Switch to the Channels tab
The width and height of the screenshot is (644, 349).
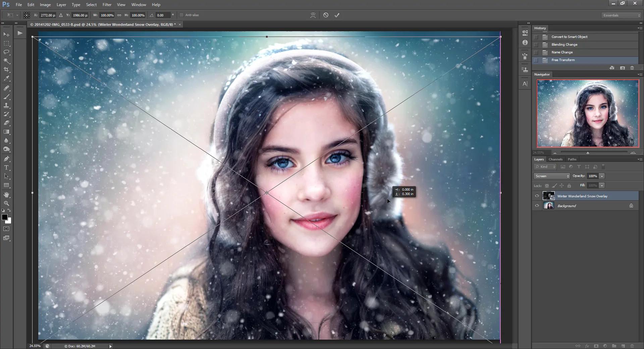click(555, 159)
